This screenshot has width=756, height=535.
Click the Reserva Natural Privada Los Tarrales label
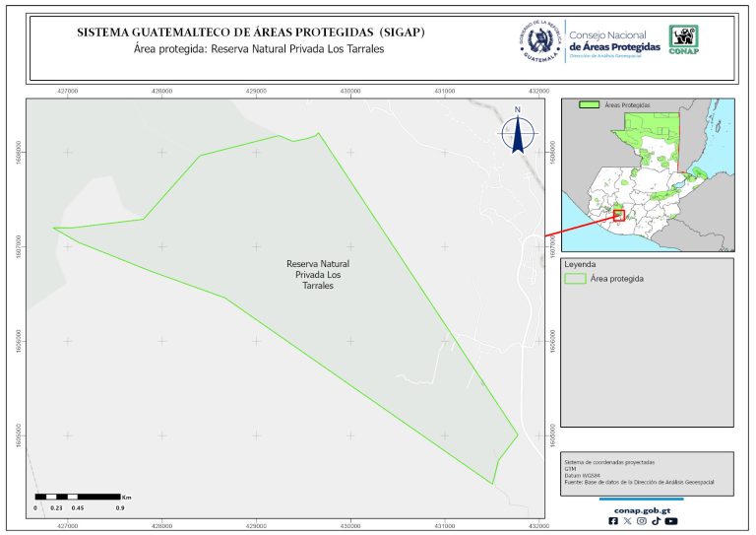pyautogui.click(x=317, y=275)
